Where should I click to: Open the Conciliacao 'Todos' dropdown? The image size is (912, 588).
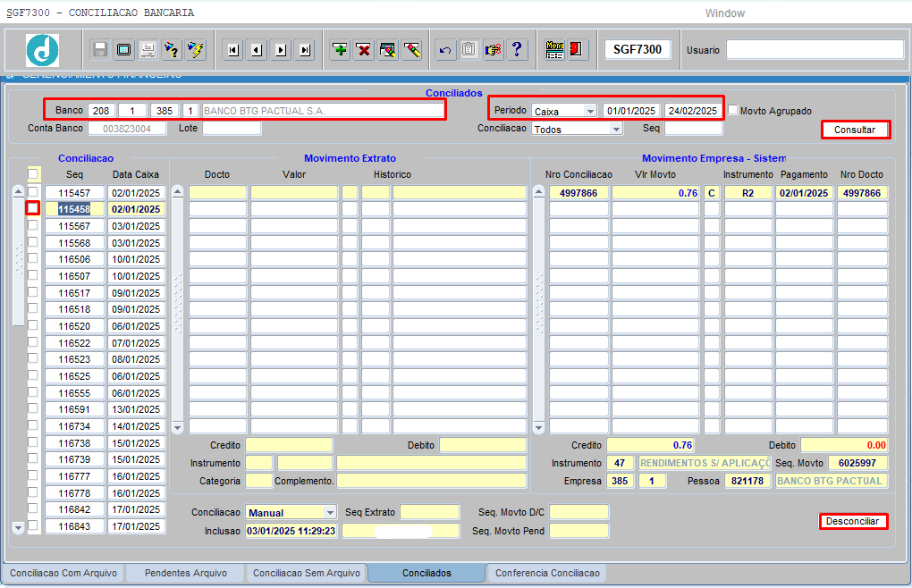coord(616,129)
